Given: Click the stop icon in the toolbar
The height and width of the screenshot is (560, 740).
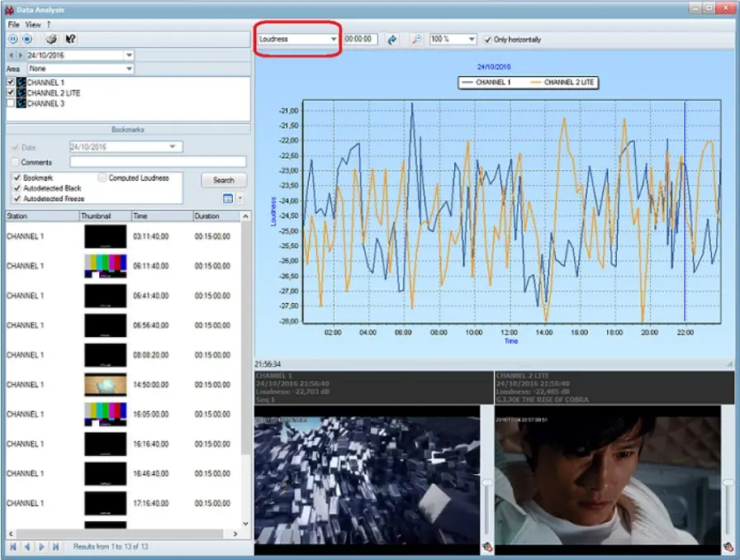Looking at the screenshot, I should 26,39.
